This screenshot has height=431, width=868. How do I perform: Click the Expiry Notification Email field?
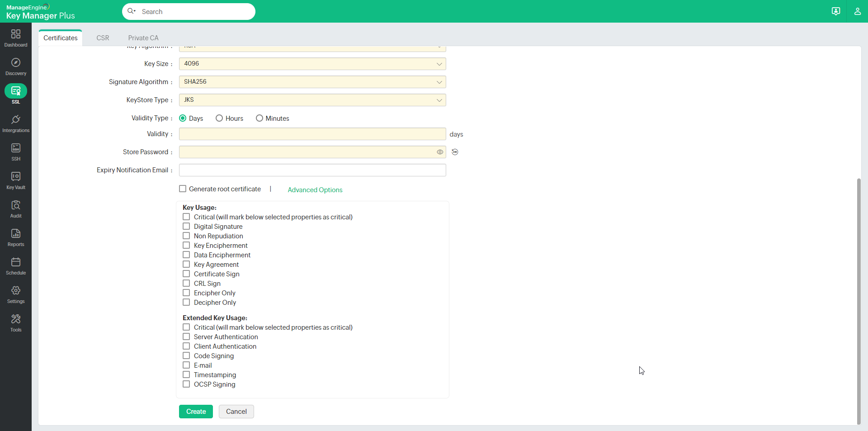click(x=312, y=170)
